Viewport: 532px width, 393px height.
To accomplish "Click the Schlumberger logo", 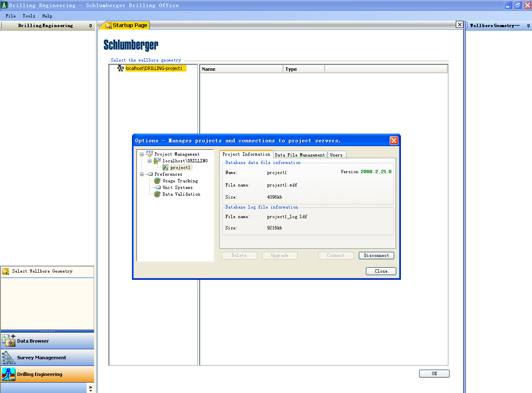I will pyautogui.click(x=131, y=45).
